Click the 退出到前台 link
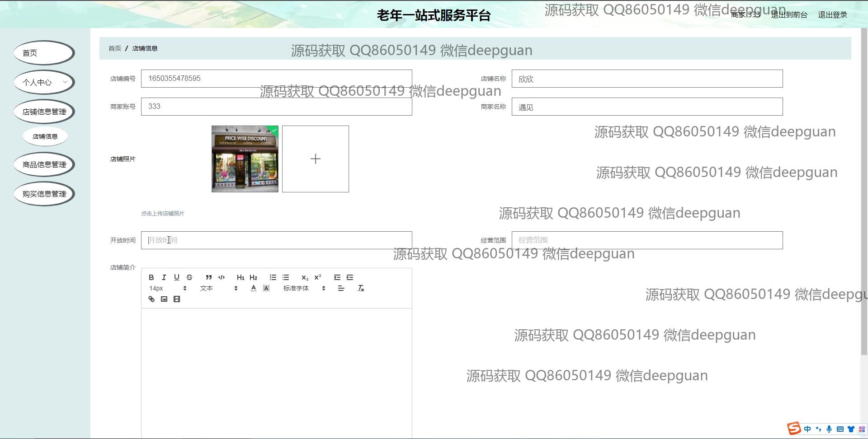 [789, 15]
